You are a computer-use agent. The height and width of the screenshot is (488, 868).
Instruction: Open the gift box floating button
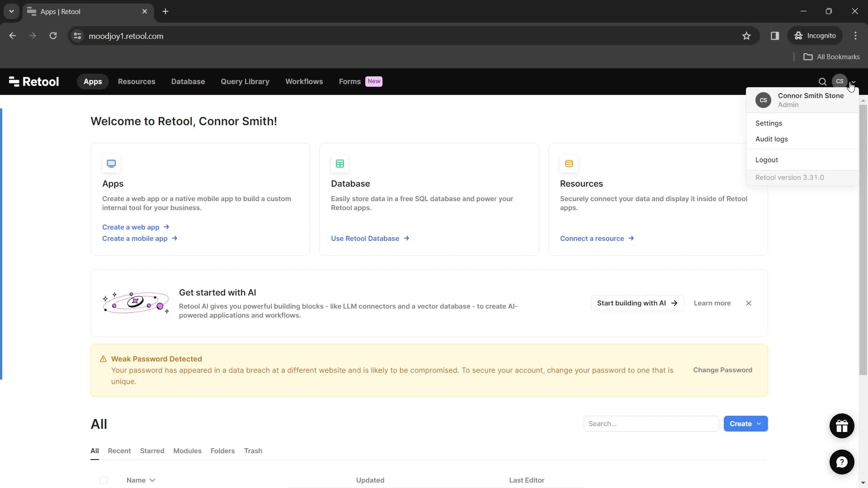pyautogui.click(x=842, y=426)
